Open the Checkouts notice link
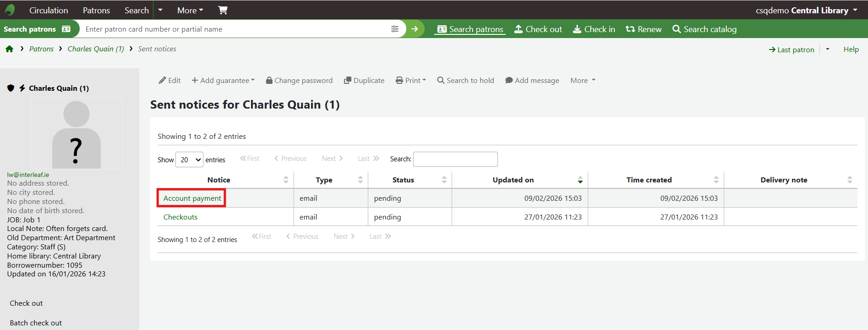 180,217
